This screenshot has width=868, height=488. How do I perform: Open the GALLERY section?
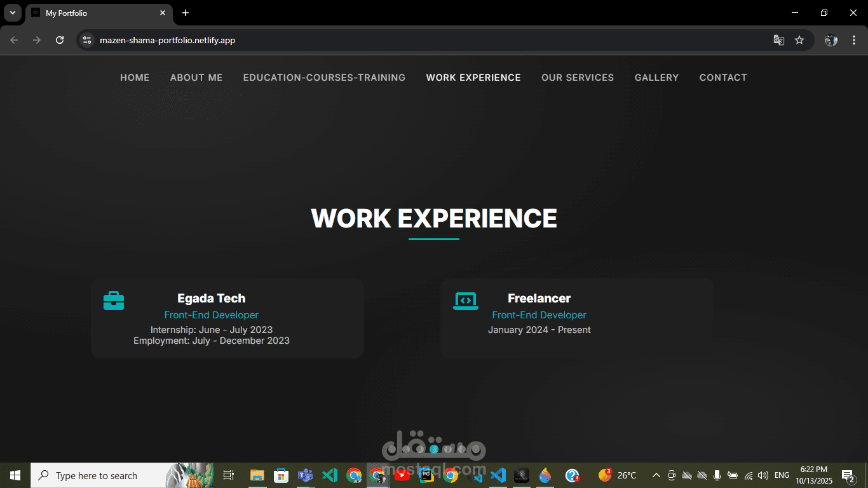click(656, 78)
